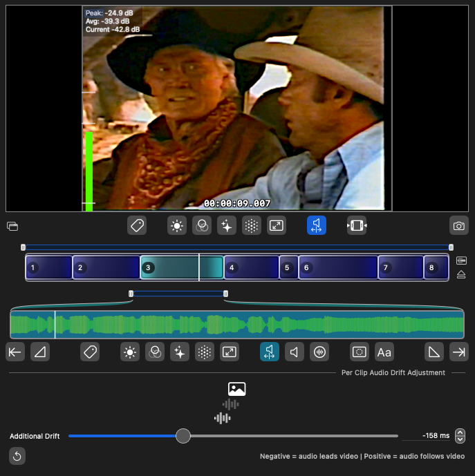Click right handle of full range bar
This screenshot has height=476, width=475.
[x=451, y=247]
